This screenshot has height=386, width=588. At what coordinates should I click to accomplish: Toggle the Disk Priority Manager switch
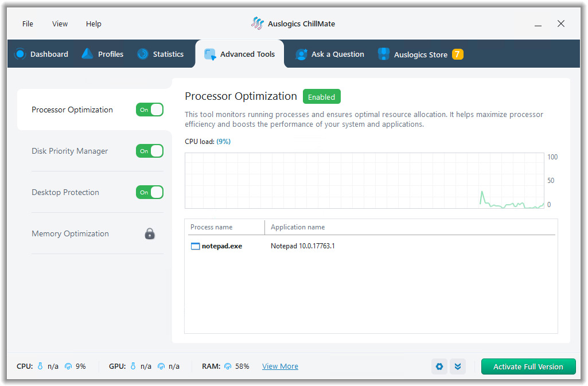click(150, 151)
